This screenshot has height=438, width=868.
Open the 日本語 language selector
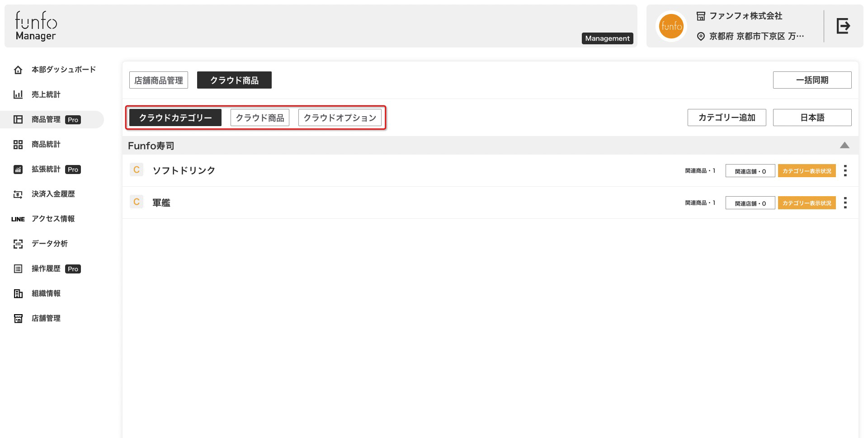812,118
